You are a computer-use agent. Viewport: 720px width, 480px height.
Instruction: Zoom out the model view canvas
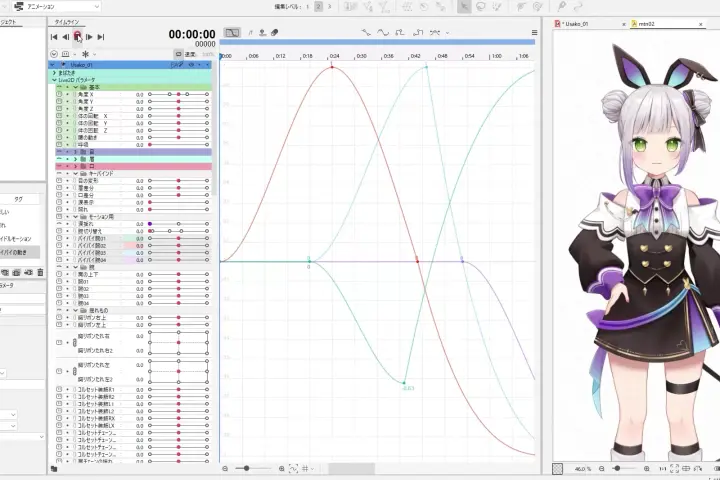[602, 469]
